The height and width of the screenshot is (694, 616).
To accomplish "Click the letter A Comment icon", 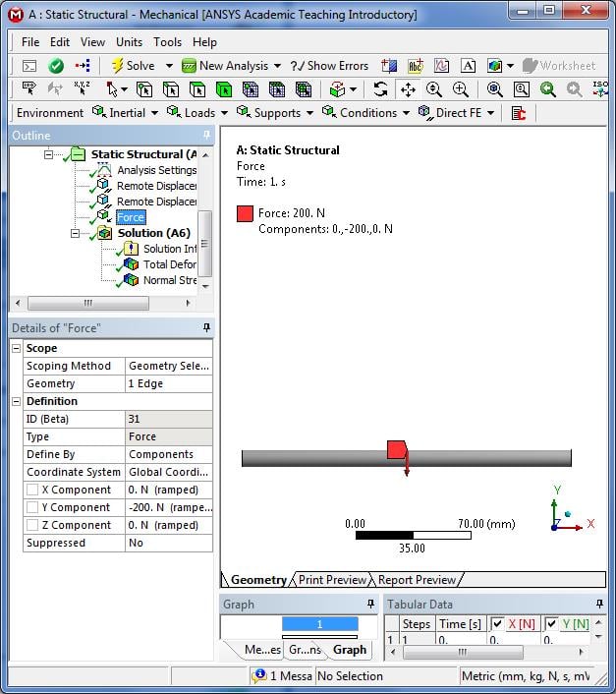I will click(468, 66).
